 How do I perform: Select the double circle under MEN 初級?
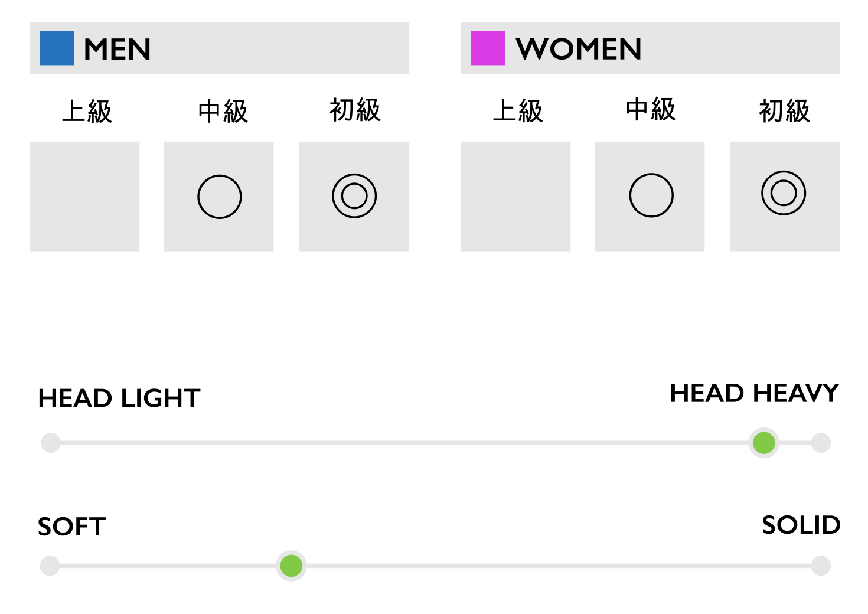pos(354,196)
